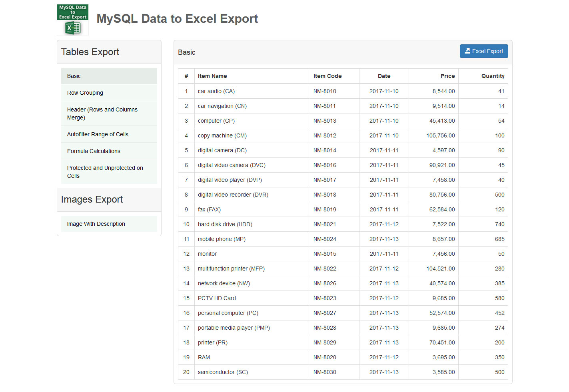Click the Item Name column header
This screenshot has width=569, height=392.
coord(212,76)
